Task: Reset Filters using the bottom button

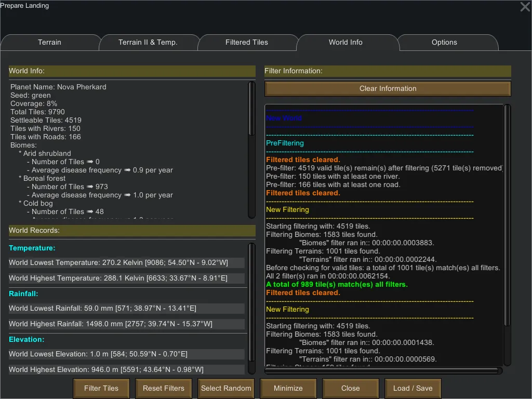Action: pos(164,388)
